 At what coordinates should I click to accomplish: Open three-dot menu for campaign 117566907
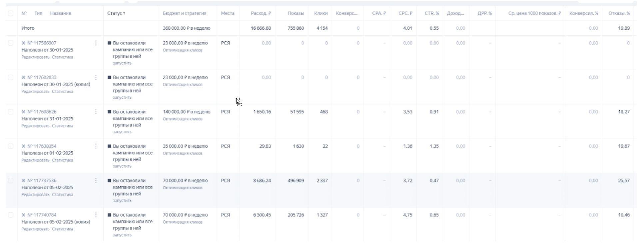point(96,43)
